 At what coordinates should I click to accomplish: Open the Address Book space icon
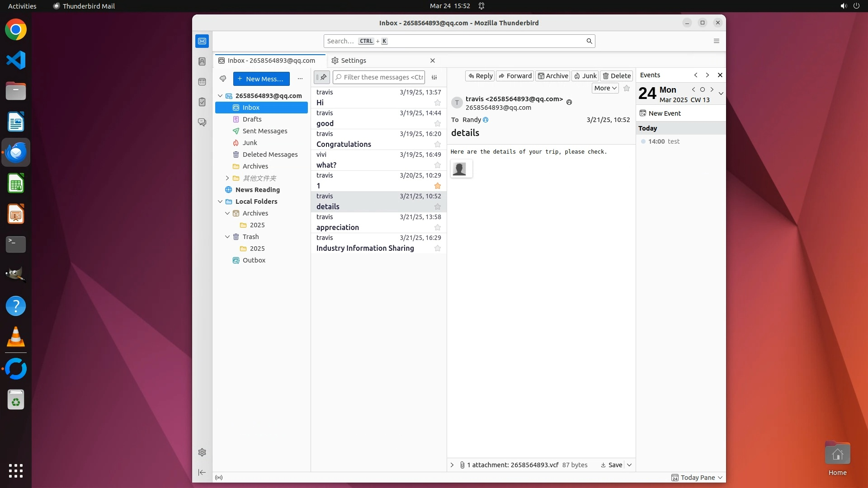(202, 61)
